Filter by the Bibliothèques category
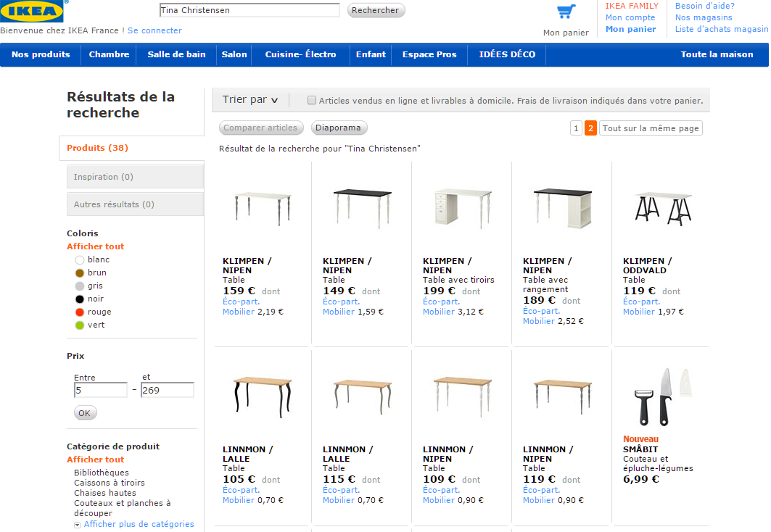This screenshot has height=532, width=771. click(x=102, y=473)
